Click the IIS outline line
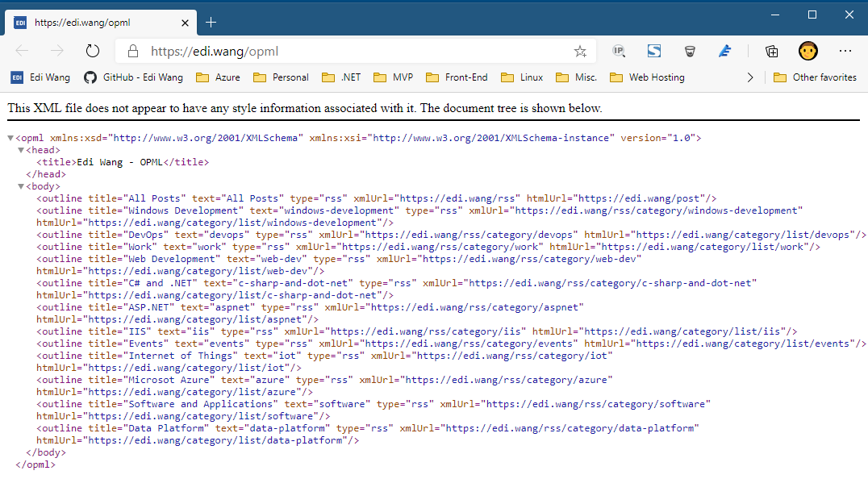 [416, 332]
